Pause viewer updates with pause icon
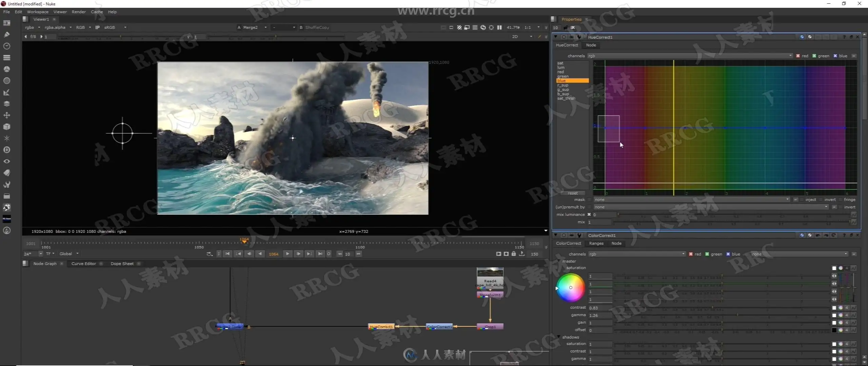Viewport: 868px width, 366px height. click(x=499, y=27)
